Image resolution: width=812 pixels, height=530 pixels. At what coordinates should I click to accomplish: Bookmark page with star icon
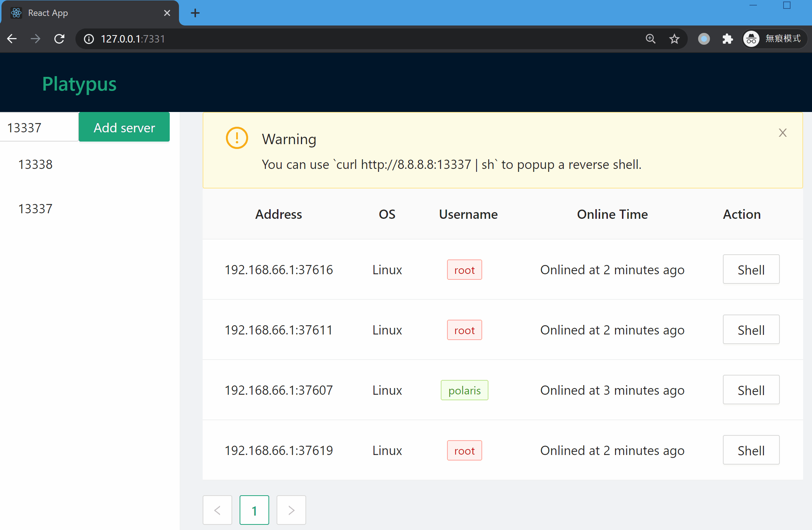[x=674, y=39]
